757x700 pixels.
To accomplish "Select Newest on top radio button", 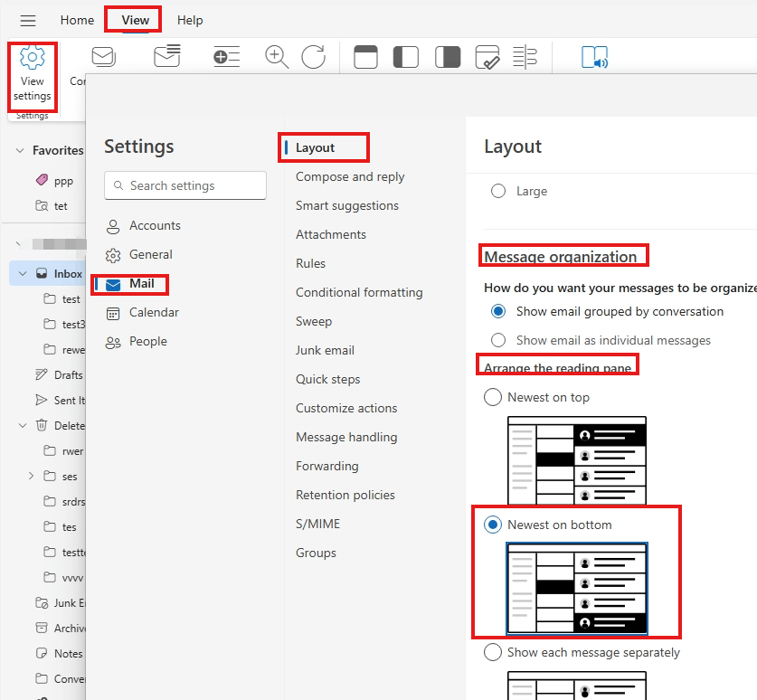I will coord(492,397).
